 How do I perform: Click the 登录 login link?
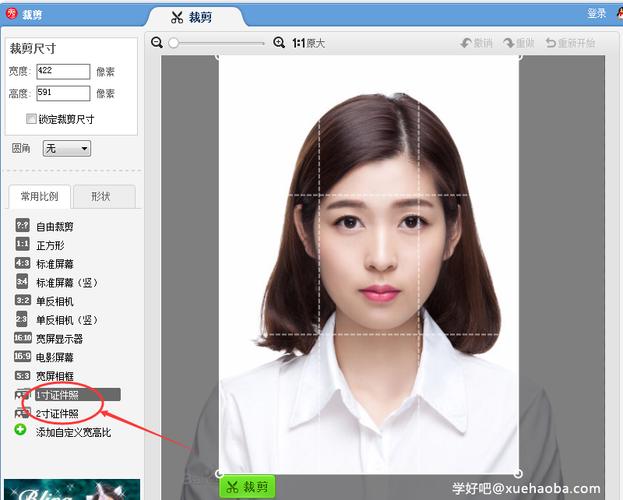click(x=596, y=14)
